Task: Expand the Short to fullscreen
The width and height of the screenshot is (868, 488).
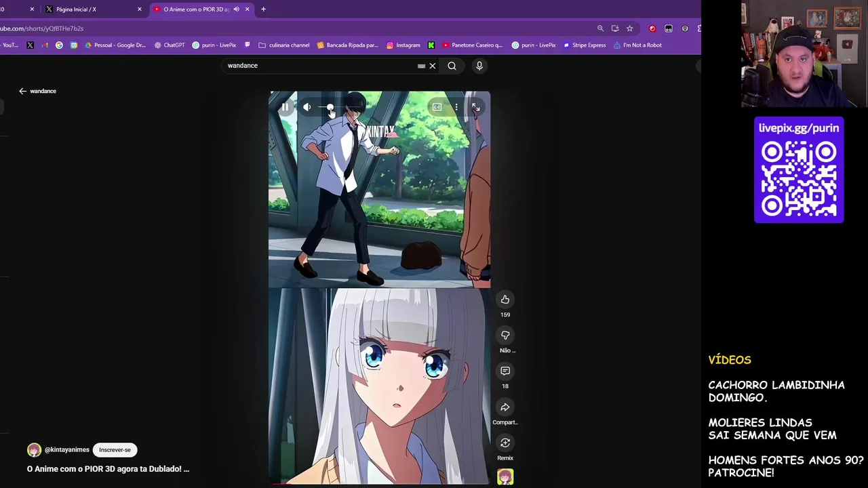Action: pos(475,107)
